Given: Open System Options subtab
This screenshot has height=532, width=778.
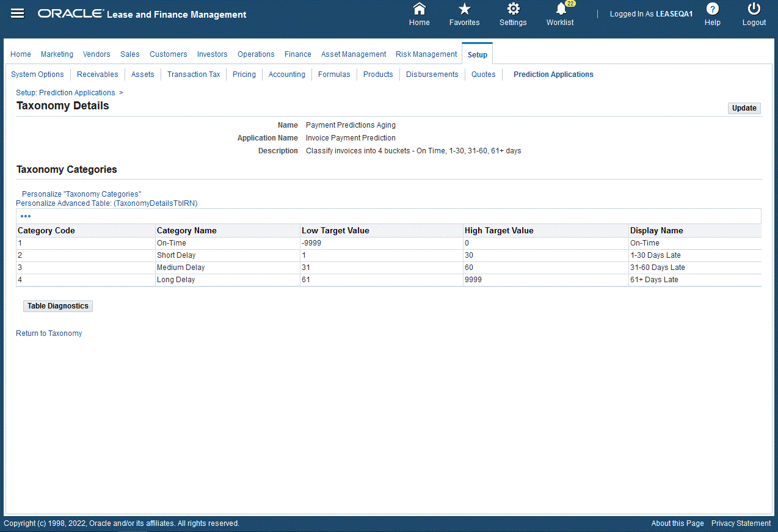Looking at the screenshot, I should (x=37, y=75).
